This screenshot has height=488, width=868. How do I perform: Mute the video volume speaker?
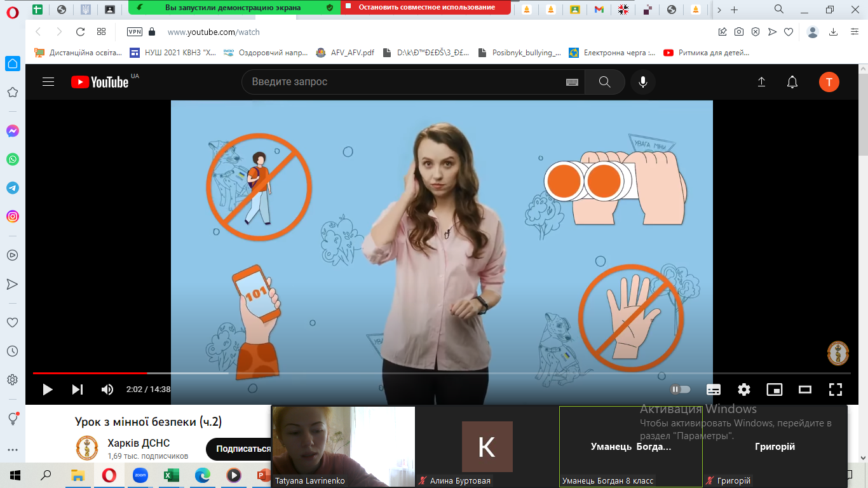point(107,390)
